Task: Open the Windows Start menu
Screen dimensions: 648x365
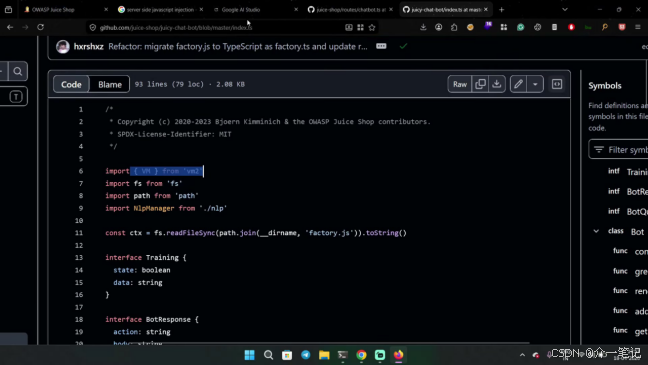Action: coord(250,355)
